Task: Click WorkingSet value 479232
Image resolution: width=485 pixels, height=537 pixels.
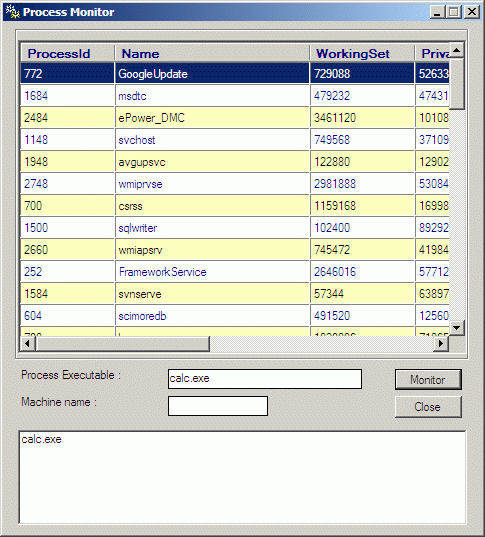Action: click(362, 96)
